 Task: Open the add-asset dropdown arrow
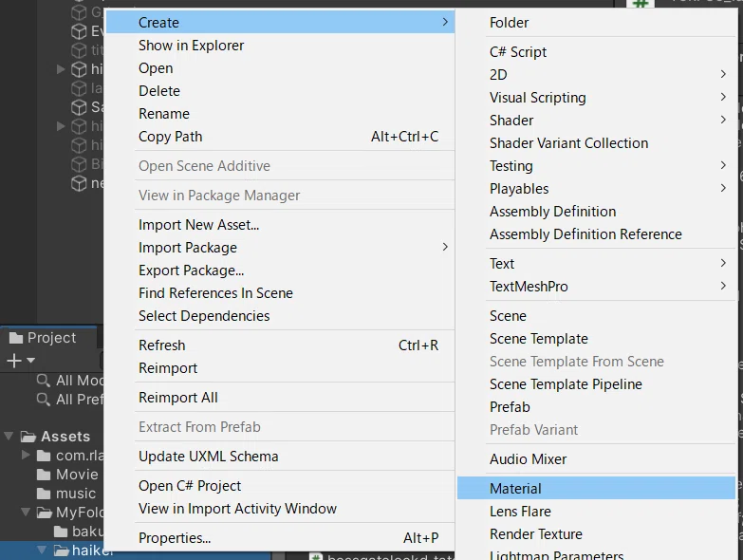[30, 361]
